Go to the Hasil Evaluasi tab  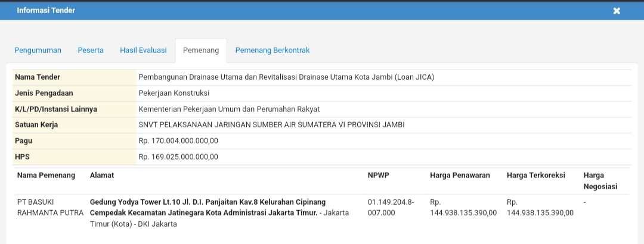tap(143, 50)
